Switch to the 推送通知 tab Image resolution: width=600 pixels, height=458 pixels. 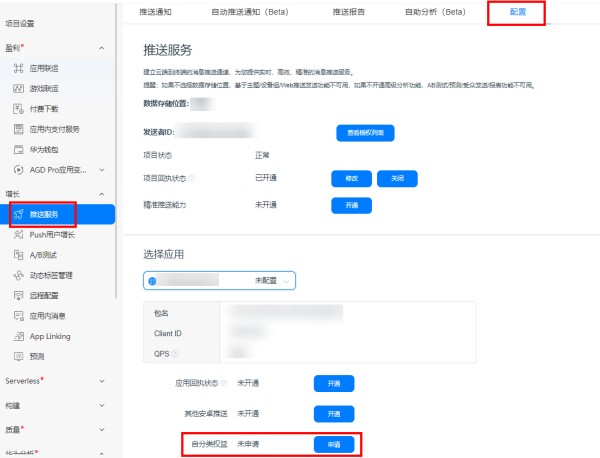155,12
